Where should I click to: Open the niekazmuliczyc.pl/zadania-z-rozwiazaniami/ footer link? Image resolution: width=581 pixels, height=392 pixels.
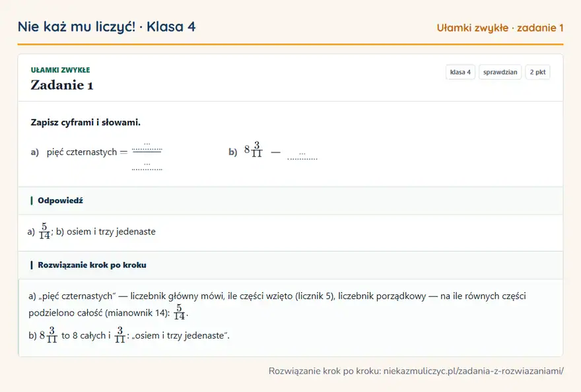pyautogui.click(x=473, y=371)
